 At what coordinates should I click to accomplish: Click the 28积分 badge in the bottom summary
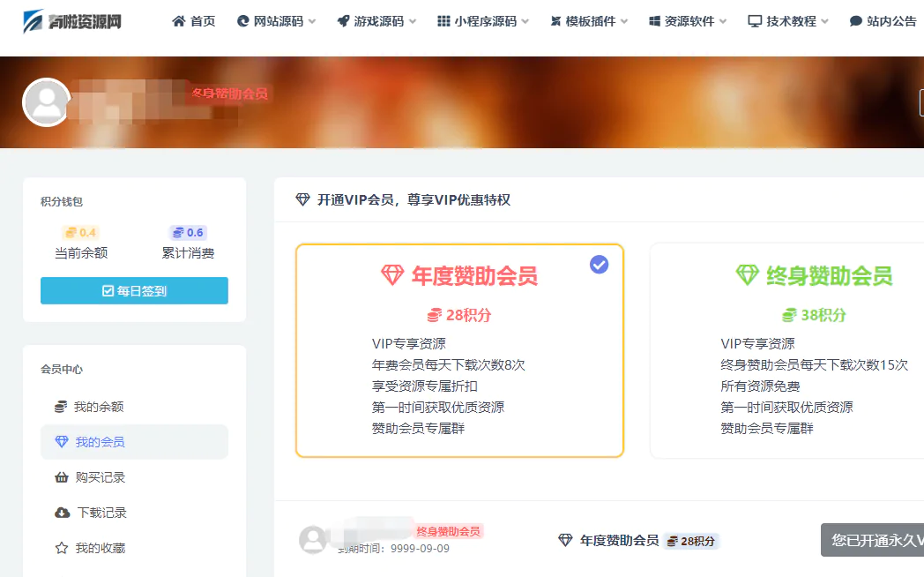point(690,541)
